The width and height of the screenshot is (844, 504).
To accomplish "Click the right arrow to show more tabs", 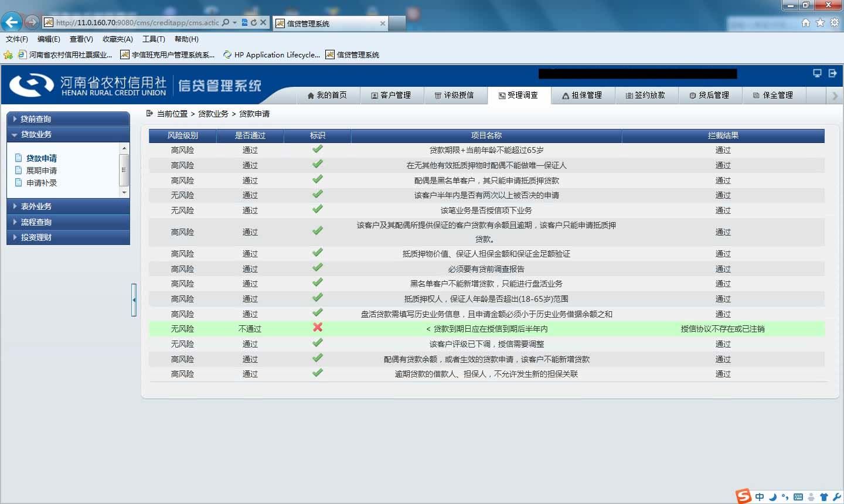I will [835, 96].
